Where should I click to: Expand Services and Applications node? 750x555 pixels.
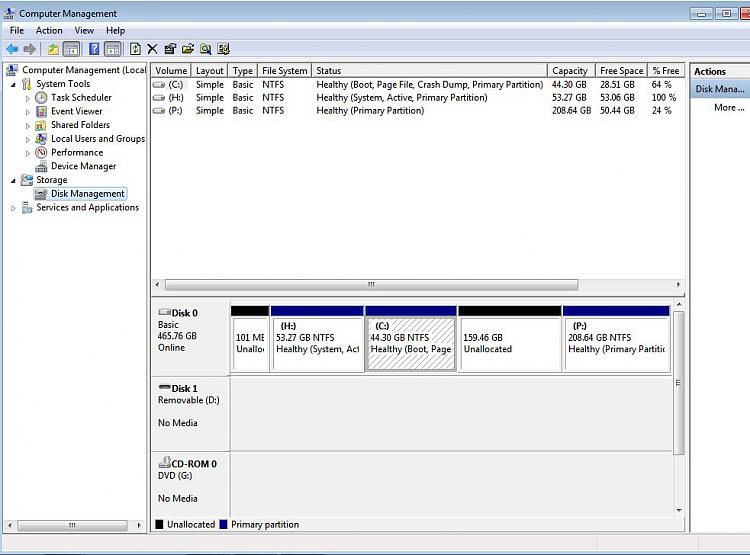click(13, 208)
